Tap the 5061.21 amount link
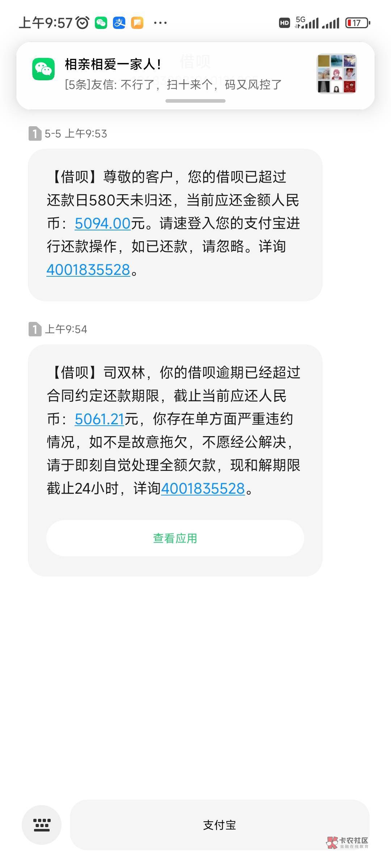 point(100,419)
